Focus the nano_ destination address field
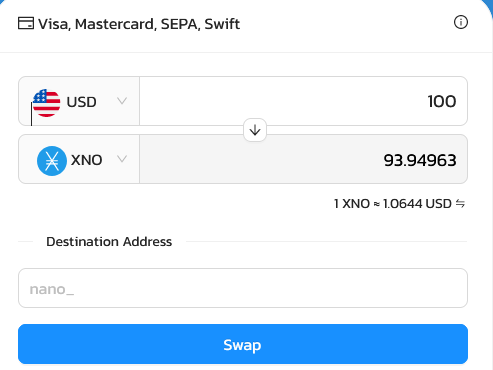 pos(243,288)
